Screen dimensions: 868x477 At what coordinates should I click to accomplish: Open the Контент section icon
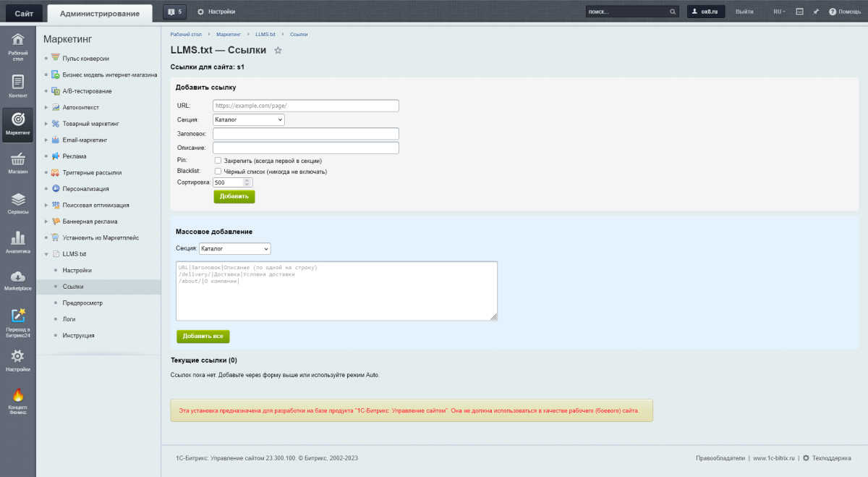click(x=18, y=83)
